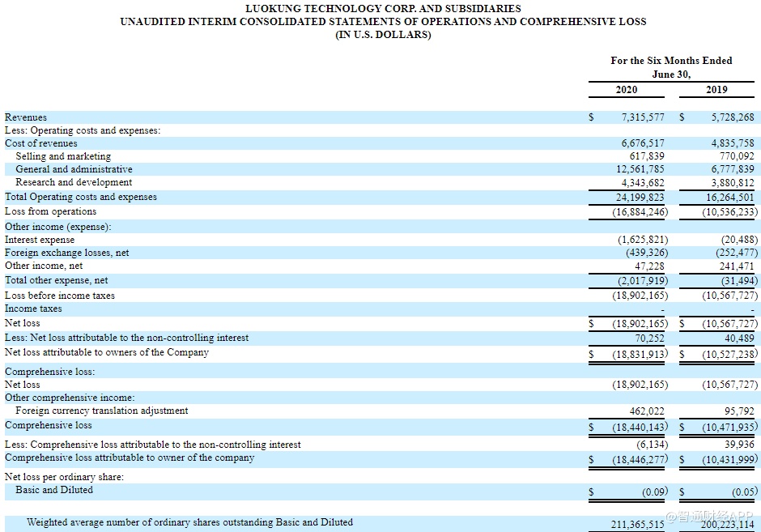761x532 pixels.
Task: Select Cost of revenues 2020 value 6,676,517
Action: click(x=643, y=143)
